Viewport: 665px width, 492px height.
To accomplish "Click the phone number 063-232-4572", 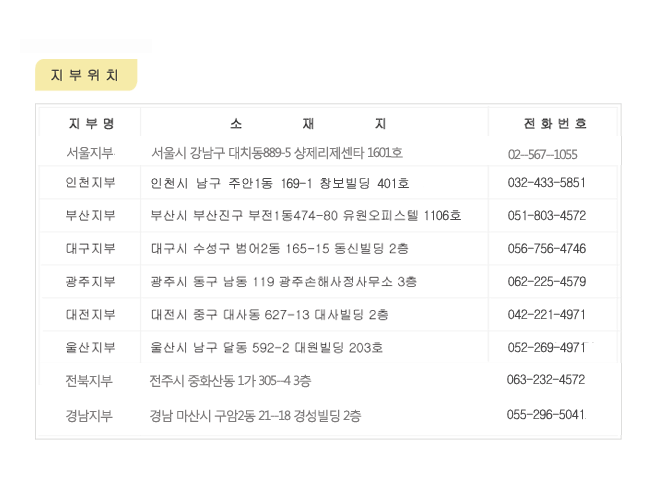I will coord(546,380).
